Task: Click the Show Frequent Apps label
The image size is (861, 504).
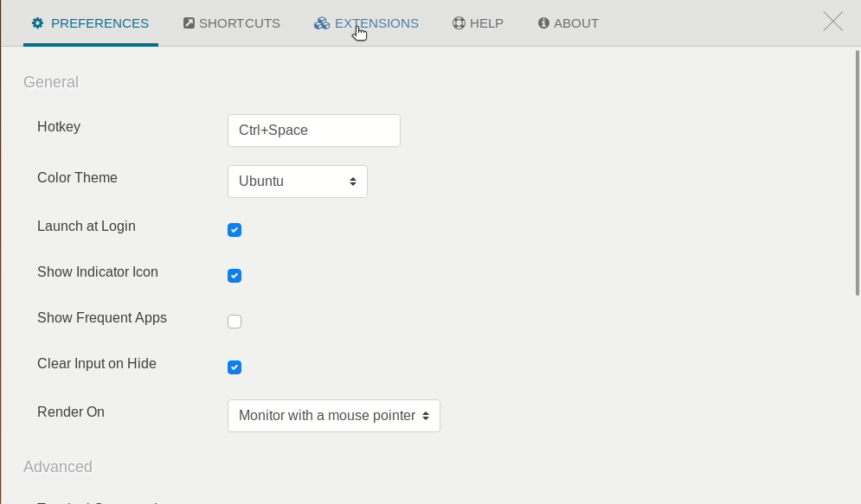Action: point(102,318)
